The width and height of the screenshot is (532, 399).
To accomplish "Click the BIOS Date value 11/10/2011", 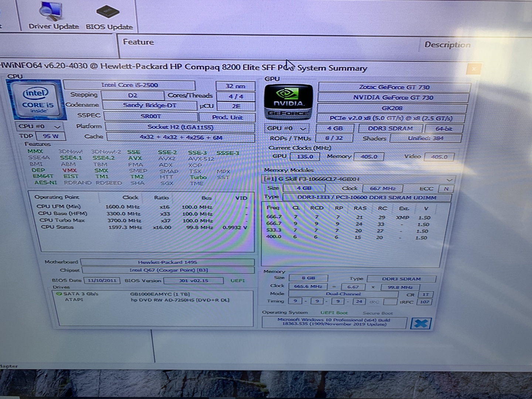I will click(x=102, y=280).
